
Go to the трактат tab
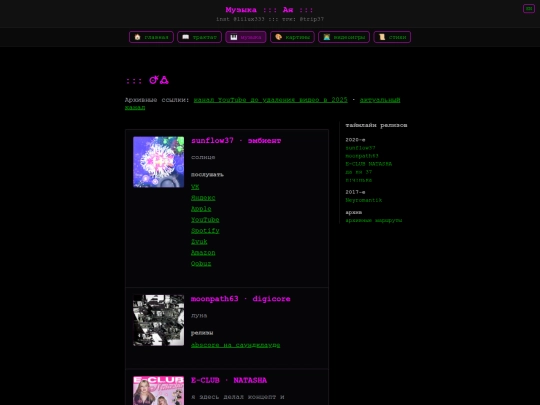[199, 37]
